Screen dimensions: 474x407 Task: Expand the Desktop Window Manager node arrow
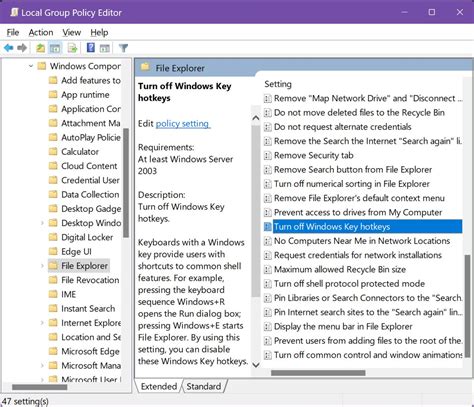pyautogui.click(x=42, y=223)
